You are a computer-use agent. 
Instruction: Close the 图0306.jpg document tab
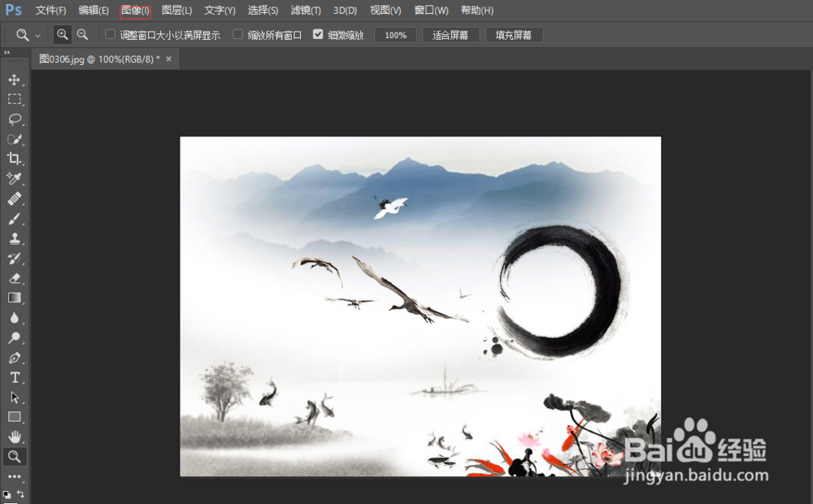tap(168, 59)
